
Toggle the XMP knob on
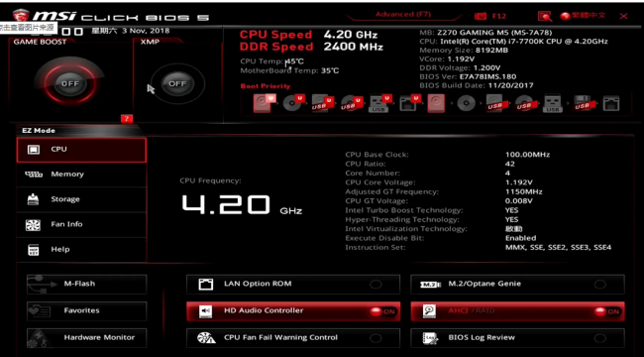pyautogui.click(x=177, y=83)
